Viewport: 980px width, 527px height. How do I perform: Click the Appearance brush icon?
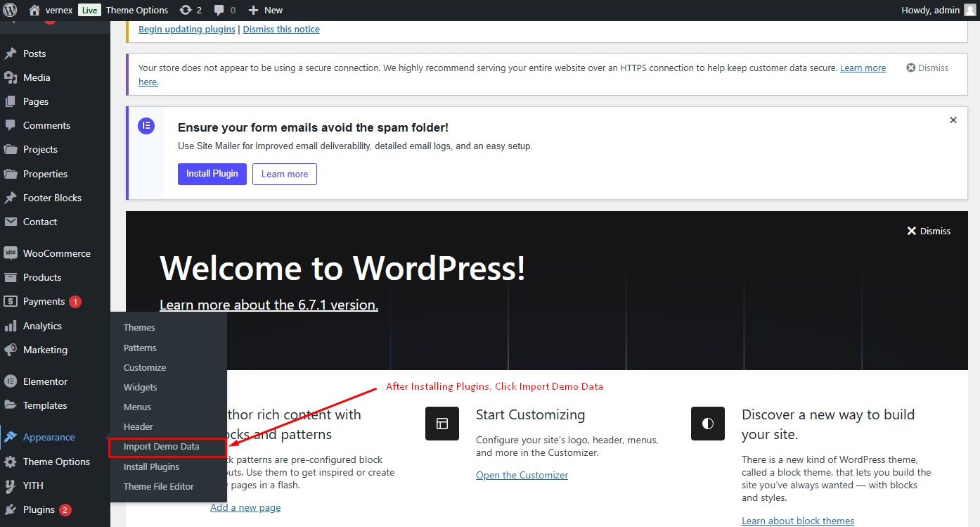(x=11, y=437)
